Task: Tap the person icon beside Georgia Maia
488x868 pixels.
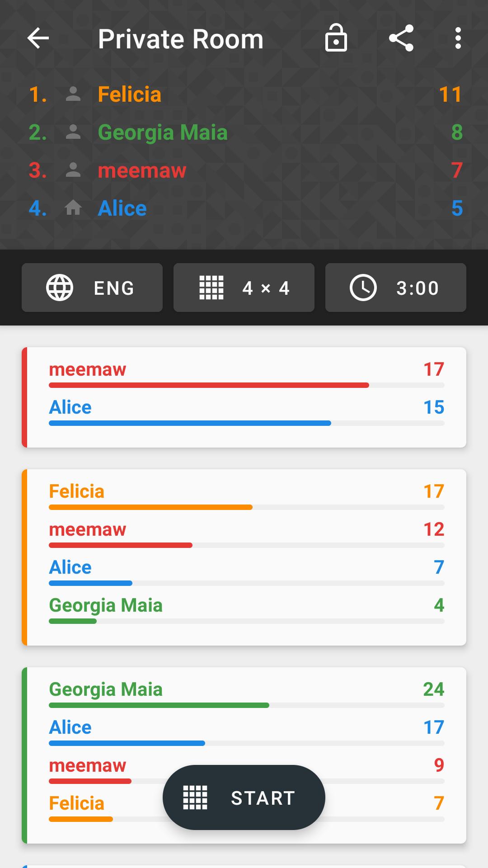Action: click(73, 132)
